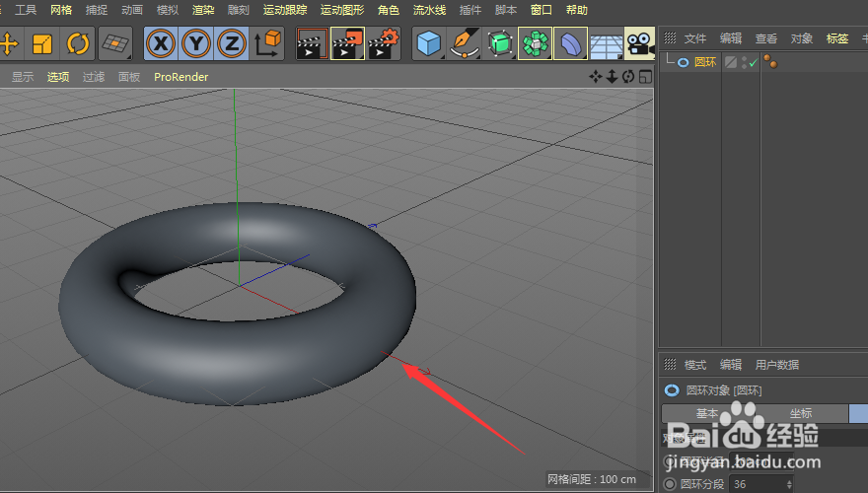
Task: Open Object Manager 文件 menu
Action: 695,38
